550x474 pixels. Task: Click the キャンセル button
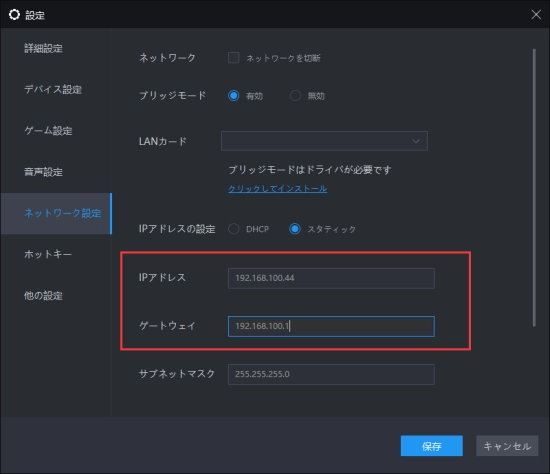pyautogui.click(x=507, y=446)
